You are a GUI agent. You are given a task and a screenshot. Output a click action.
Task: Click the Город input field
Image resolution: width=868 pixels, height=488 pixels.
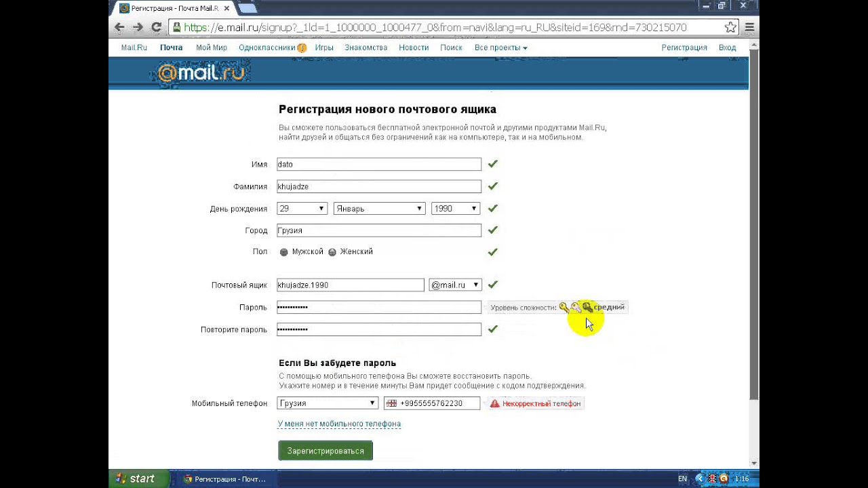pos(379,230)
